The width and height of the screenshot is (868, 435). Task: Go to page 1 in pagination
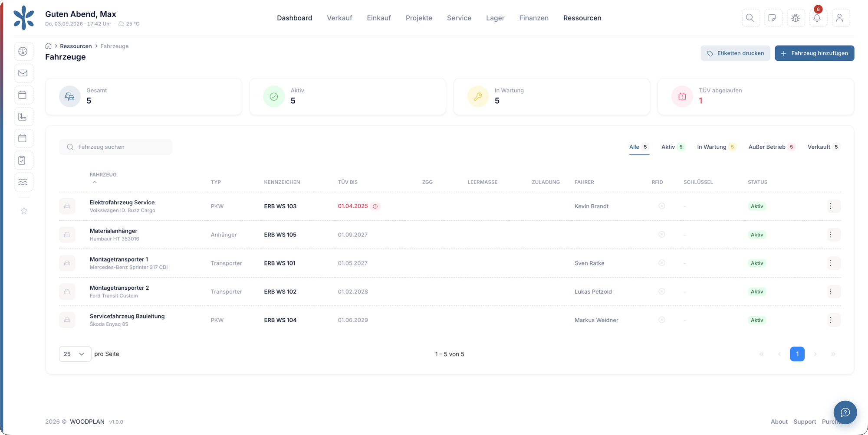[797, 354]
